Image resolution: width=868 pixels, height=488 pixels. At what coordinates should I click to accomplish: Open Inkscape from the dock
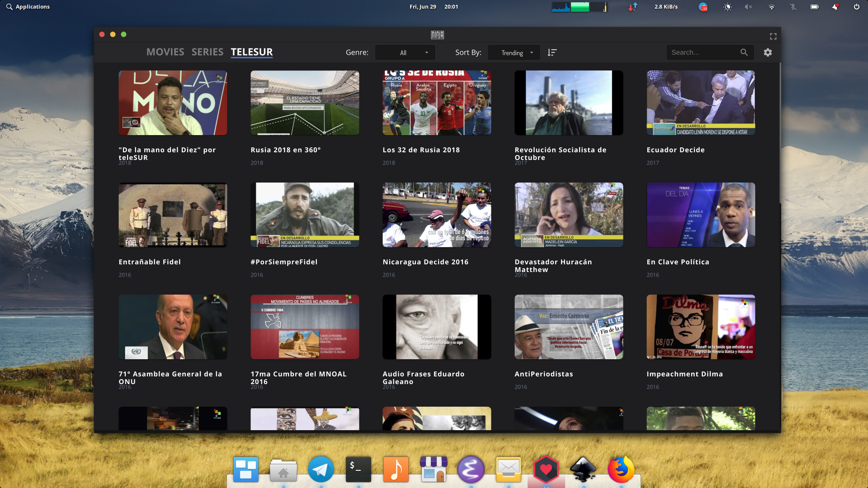coord(583,469)
